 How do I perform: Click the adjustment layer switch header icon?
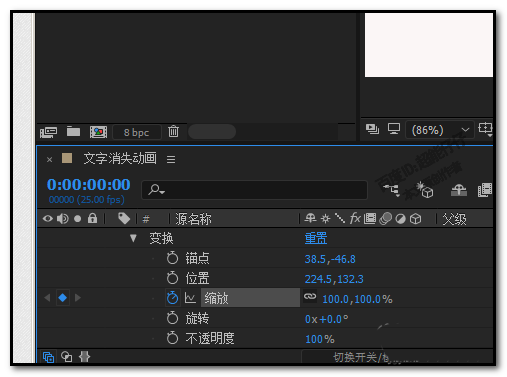(400, 219)
